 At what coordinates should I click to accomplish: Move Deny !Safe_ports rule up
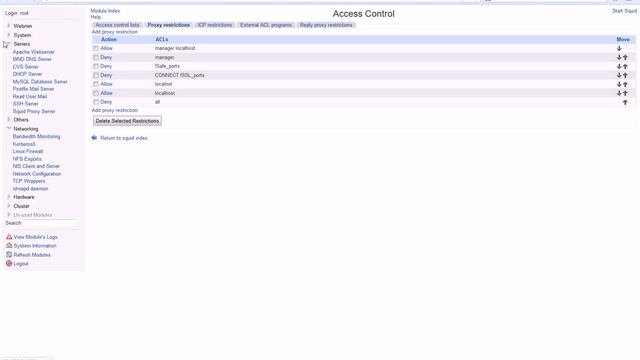point(625,67)
